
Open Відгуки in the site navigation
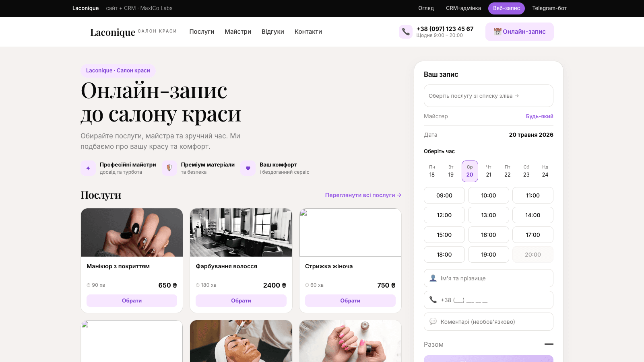[x=273, y=32]
